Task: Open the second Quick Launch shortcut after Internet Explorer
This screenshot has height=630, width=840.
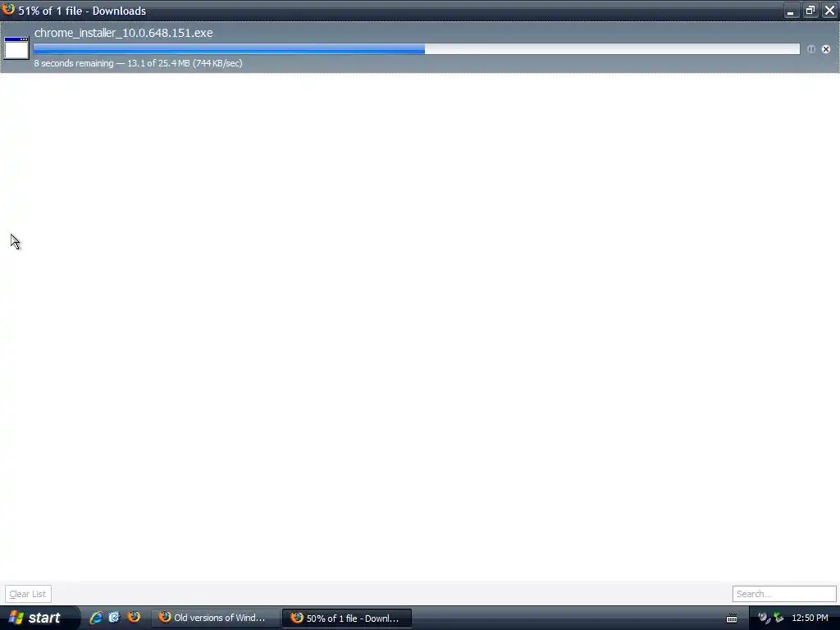Action: tap(114, 617)
